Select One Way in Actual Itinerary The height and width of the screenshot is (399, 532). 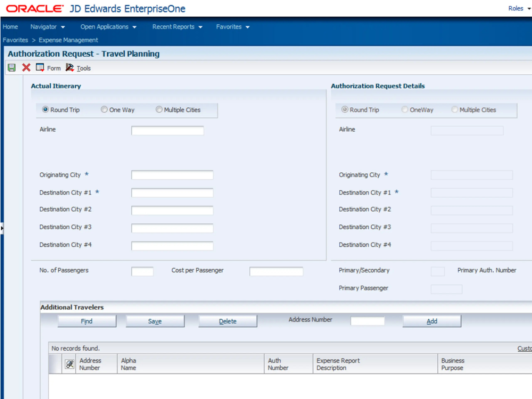(x=104, y=110)
